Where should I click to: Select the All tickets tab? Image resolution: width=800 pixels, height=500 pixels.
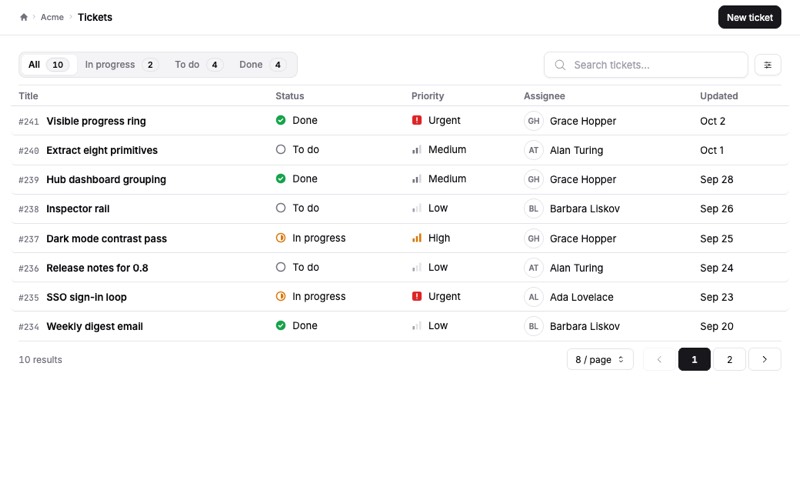click(48, 65)
